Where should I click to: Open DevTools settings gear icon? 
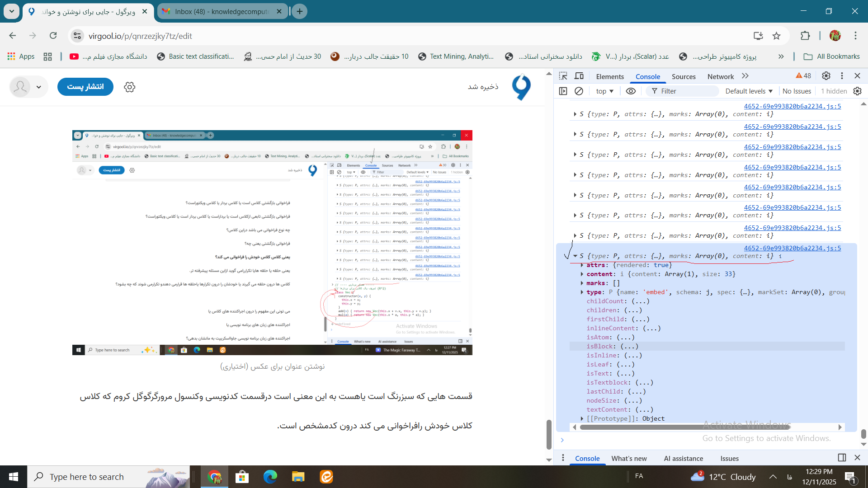(x=826, y=76)
